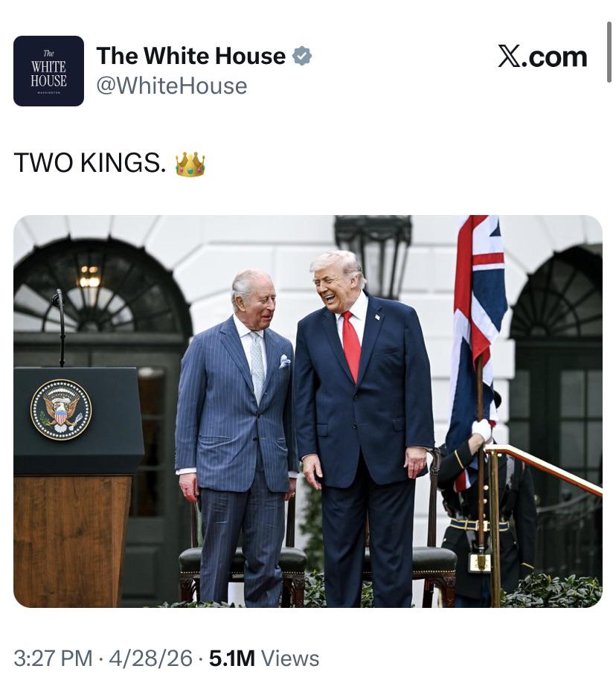Select the crown emoji in the tweet
616x692 pixels.
pyautogui.click(x=190, y=164)
